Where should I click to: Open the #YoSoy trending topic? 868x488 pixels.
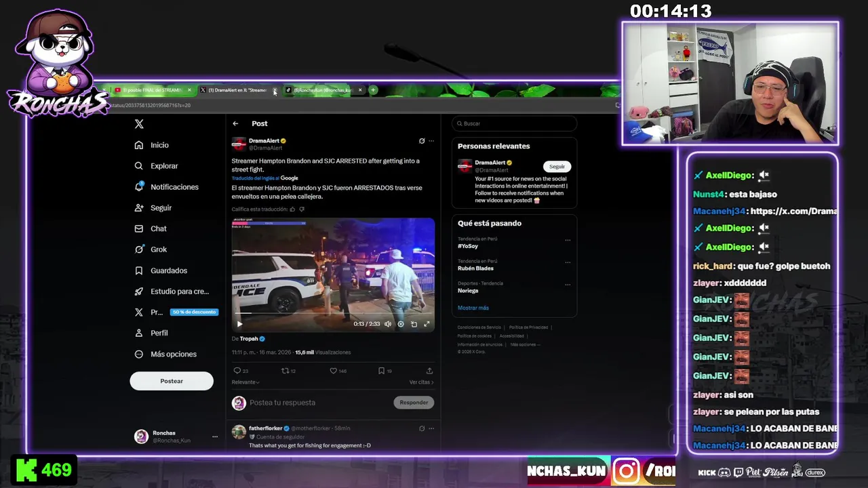coord(468,246)
